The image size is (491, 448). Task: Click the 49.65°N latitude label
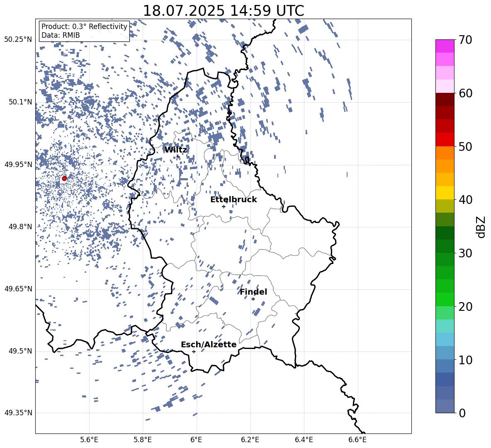18,289
